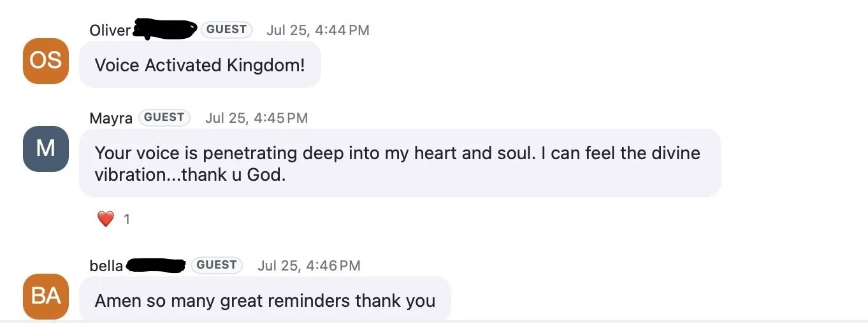This screenshot has height=324, width=868.
Task: Open Mayra's sender name
Action: (111, 118)
